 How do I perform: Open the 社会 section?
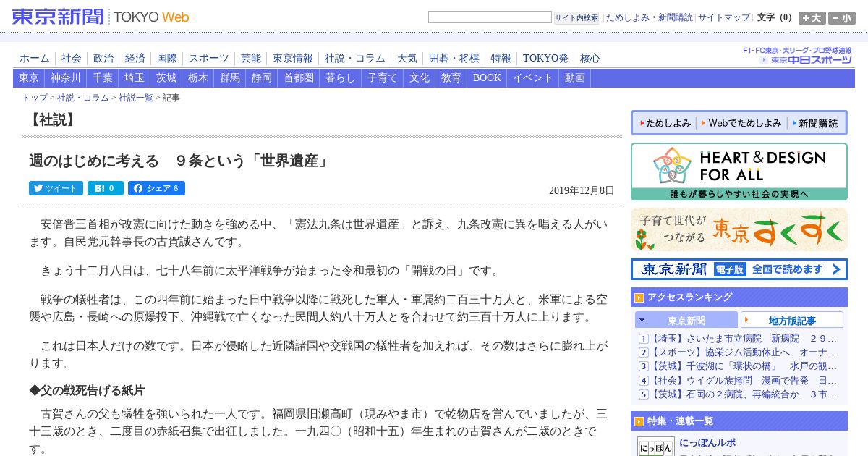[72, 59]
